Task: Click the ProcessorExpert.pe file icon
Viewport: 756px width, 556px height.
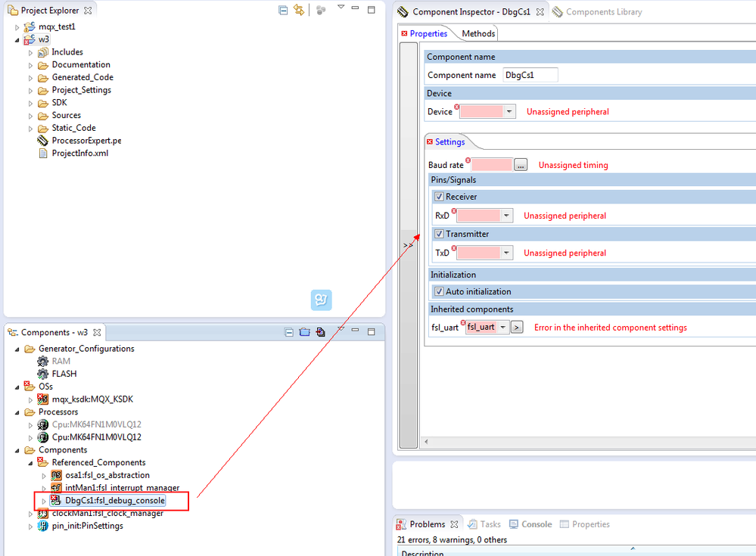Action: click(43, 141)
